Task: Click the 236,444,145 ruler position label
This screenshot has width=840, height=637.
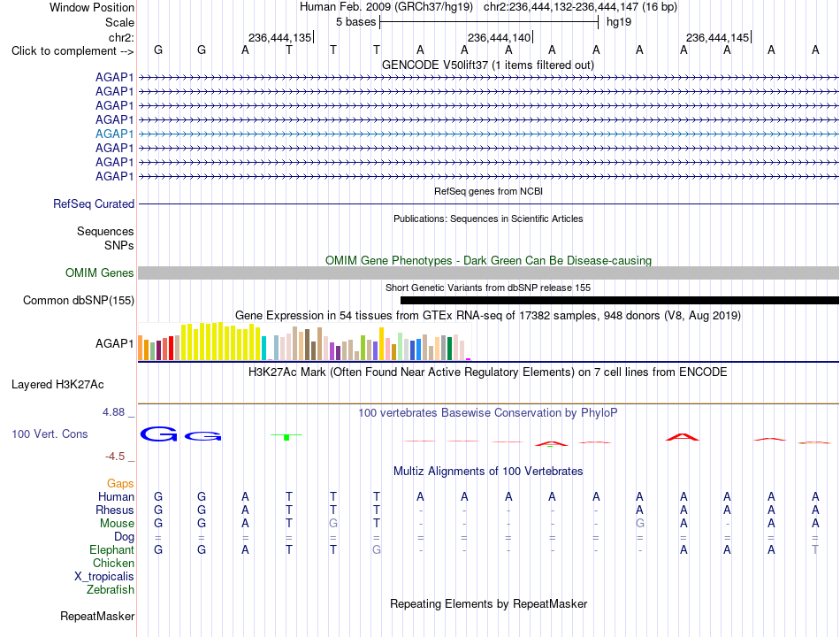Action: (717, 37)
